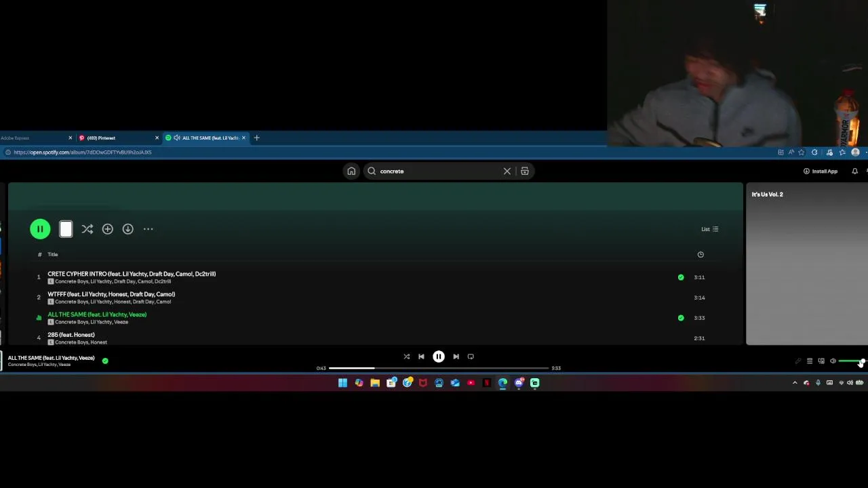This screenshot has height=488, width=868.
Task: Clear the search field text
Action: 507,171
